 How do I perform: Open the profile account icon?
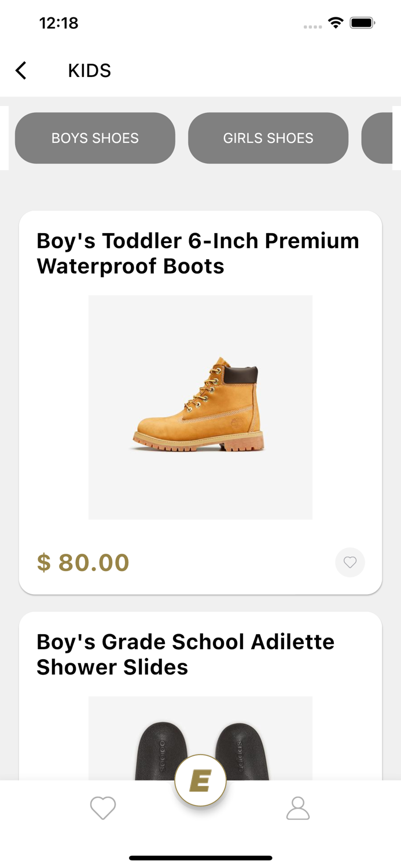pyautogui.click(x=298, y=808)
